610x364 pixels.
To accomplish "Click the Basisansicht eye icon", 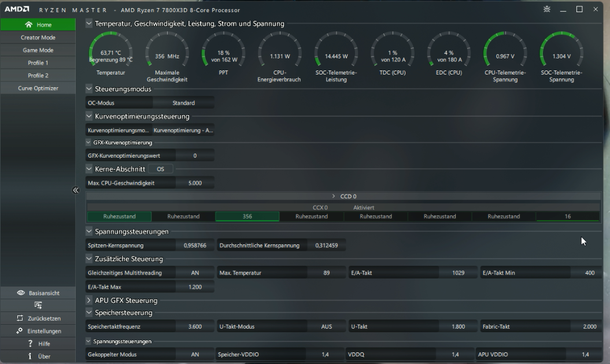I will [21, 293].
